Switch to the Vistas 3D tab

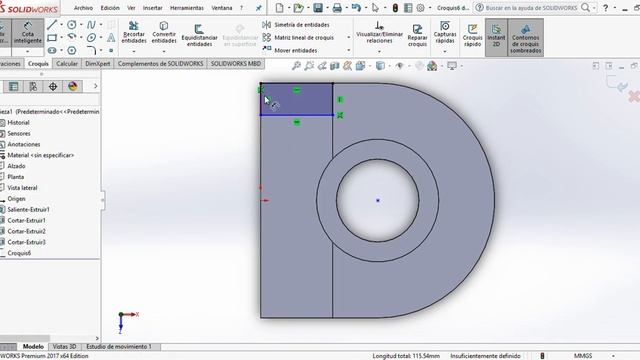tap(64, 347)
